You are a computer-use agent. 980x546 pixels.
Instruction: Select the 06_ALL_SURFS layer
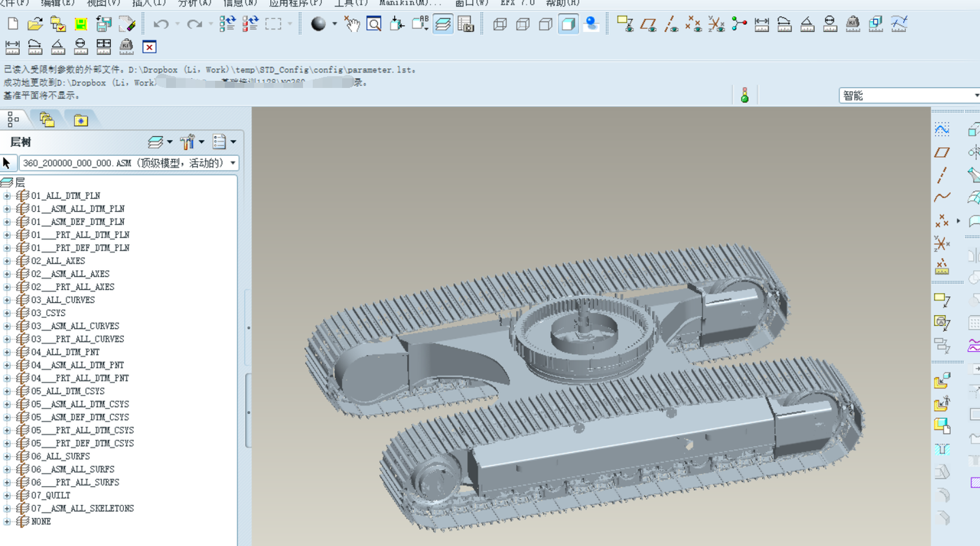point(61,456)
